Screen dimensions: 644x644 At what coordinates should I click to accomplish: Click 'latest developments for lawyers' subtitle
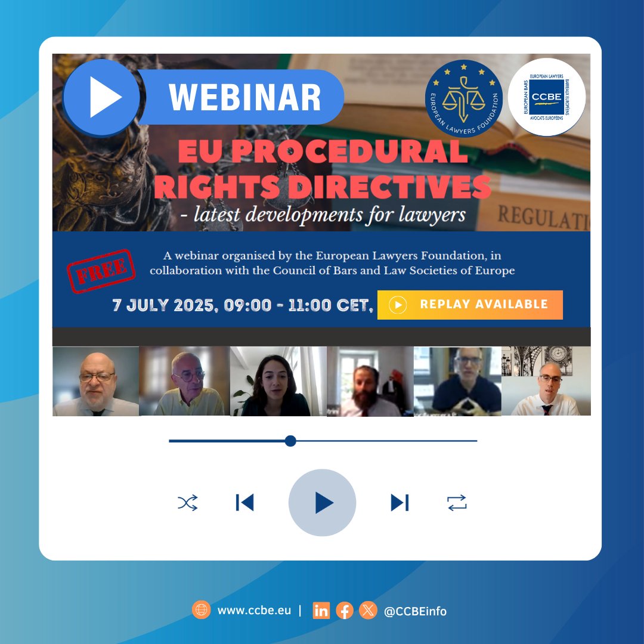point(323,215)
